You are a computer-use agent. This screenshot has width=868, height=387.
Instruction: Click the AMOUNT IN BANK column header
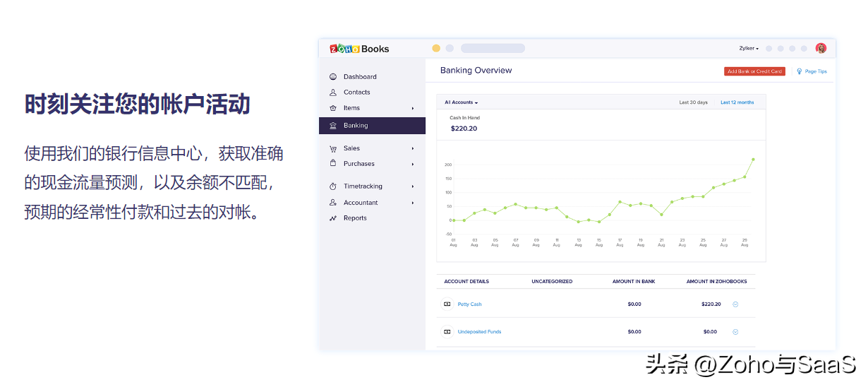click(634, 282)
